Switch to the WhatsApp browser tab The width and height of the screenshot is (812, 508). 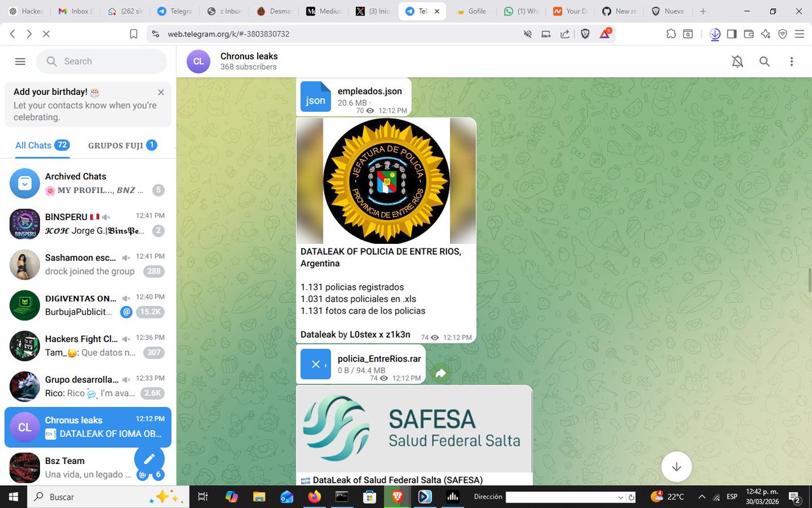coord(521,12)
